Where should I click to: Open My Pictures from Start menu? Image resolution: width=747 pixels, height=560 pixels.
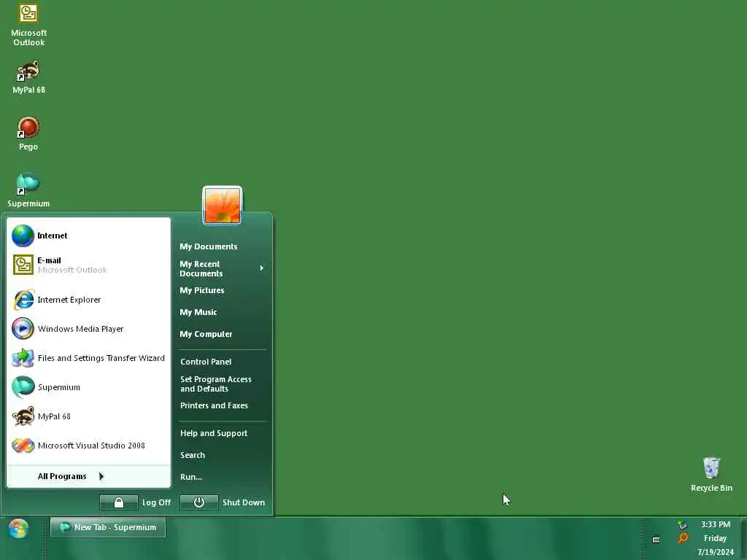[201, 290]
